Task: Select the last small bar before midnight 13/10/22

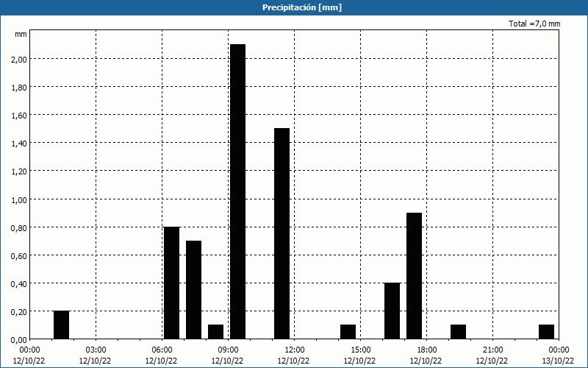Action: coord(546,332)
